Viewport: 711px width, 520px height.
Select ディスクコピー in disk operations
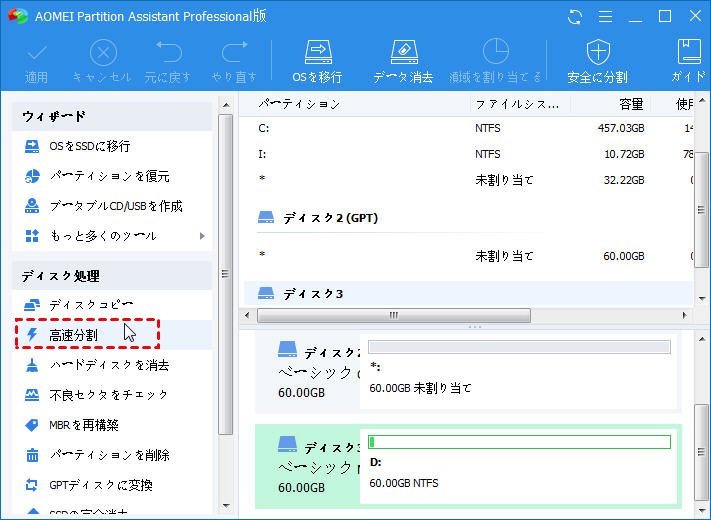point(112,305)
